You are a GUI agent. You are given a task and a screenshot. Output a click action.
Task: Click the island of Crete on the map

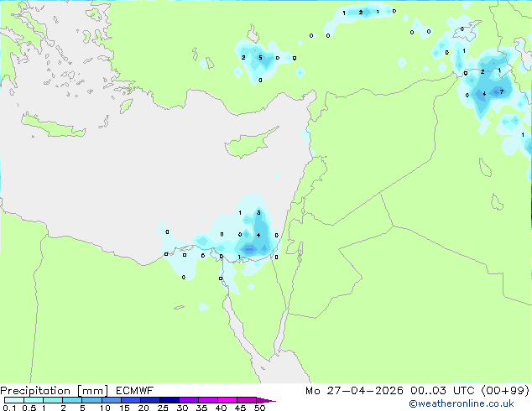pos(53,126)
